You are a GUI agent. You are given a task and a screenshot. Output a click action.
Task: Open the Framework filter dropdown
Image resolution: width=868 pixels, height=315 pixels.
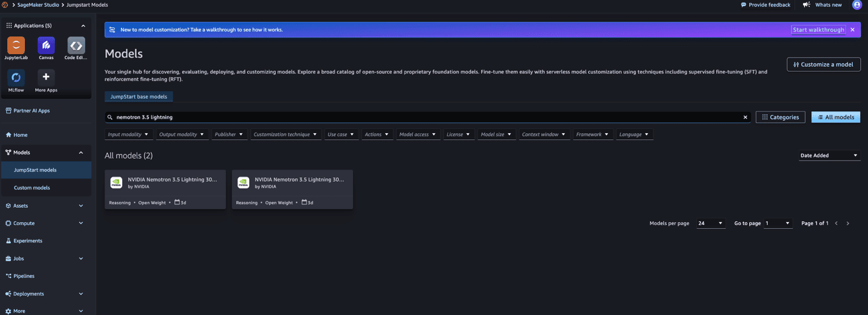[x=593, y=134]
